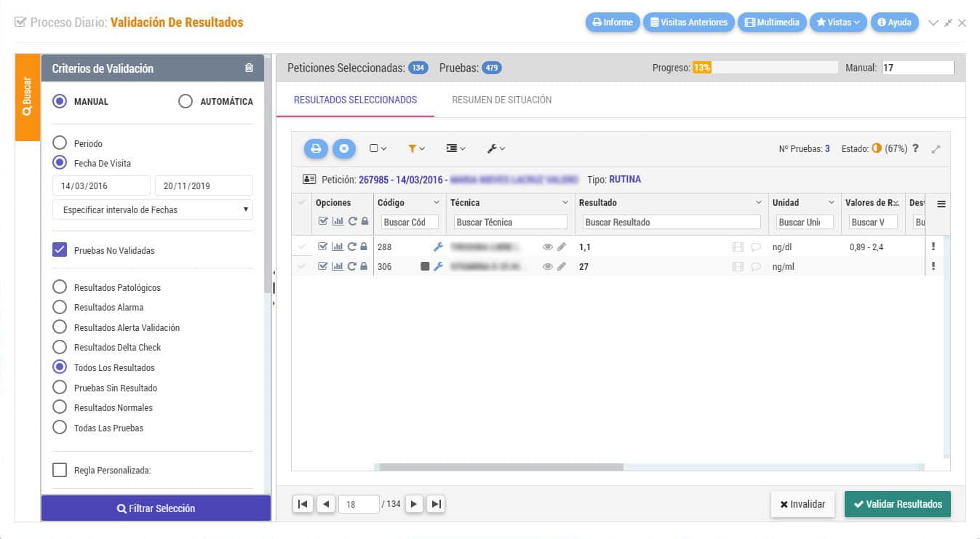The image size is (980, 539).
Task: Click the repeat arrow icon in row 288
Action: click(352, 247)
